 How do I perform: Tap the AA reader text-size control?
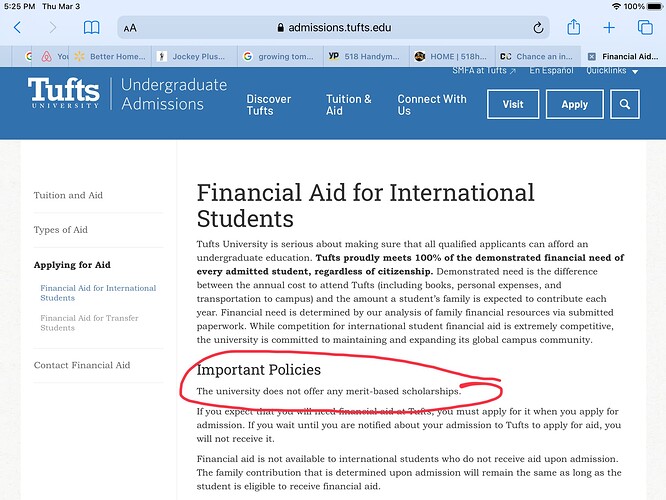130,28
